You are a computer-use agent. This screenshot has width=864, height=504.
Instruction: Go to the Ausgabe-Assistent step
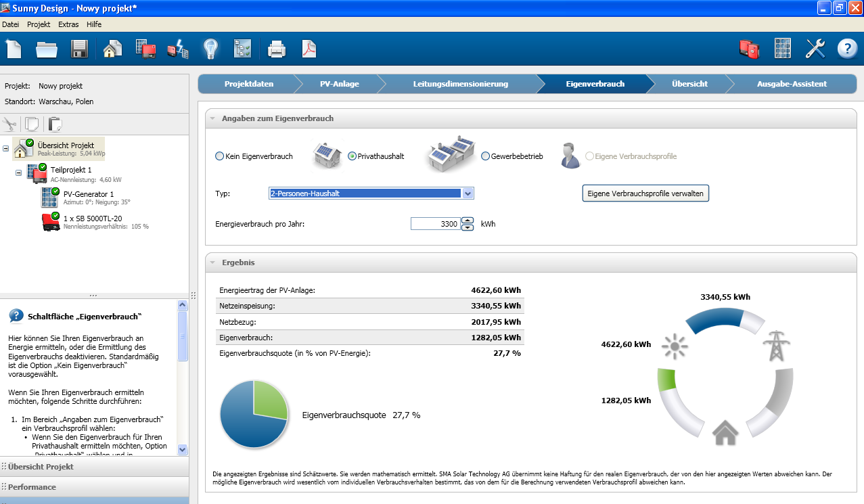[792, 84]
